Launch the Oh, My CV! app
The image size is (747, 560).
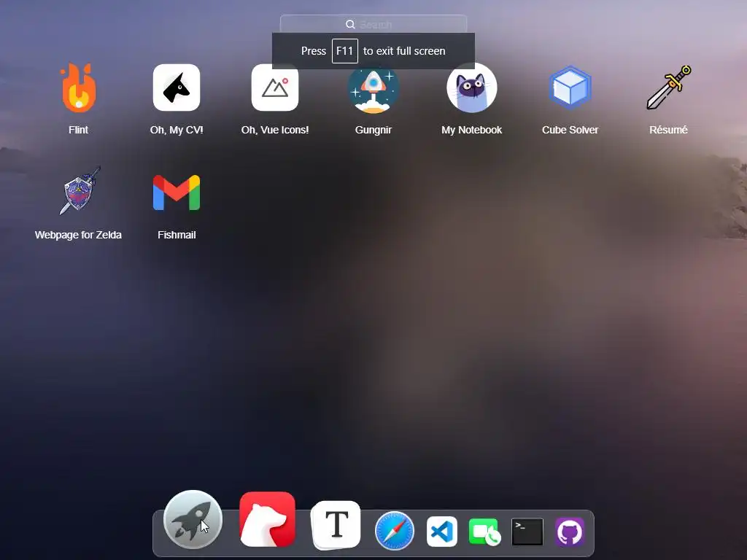pyautogui.click(x=177, y=87)
